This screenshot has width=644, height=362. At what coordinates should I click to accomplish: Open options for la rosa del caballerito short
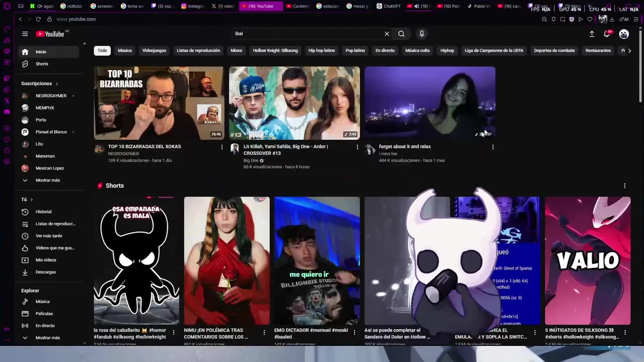[x=174, y=332]
